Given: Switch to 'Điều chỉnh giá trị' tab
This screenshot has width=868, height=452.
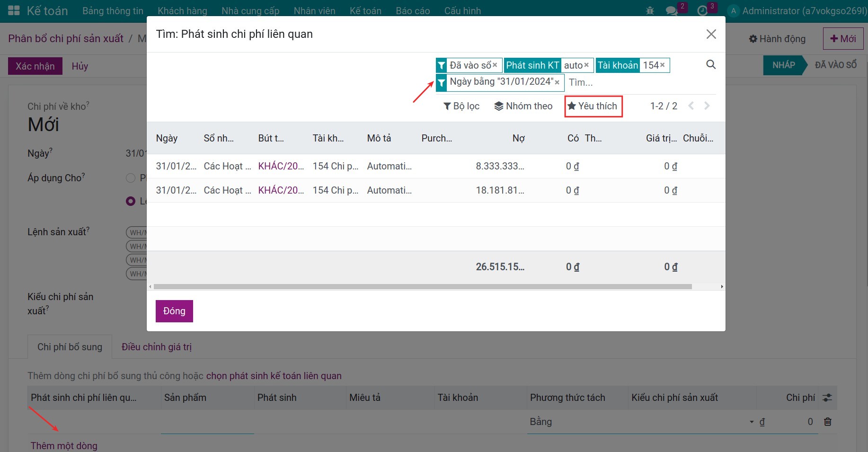Looking at the screenshot, I should coord(156,347).
